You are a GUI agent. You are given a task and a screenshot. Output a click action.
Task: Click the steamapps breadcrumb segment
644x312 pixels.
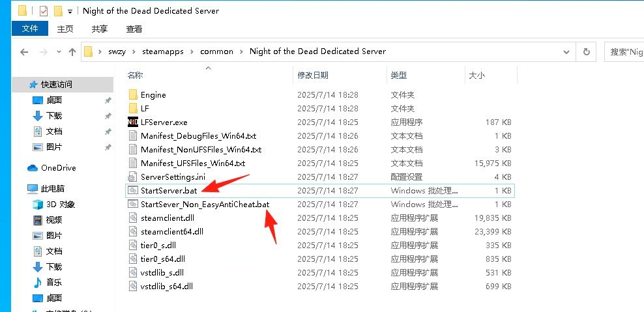pyautogui.click(x=163, y=51)
